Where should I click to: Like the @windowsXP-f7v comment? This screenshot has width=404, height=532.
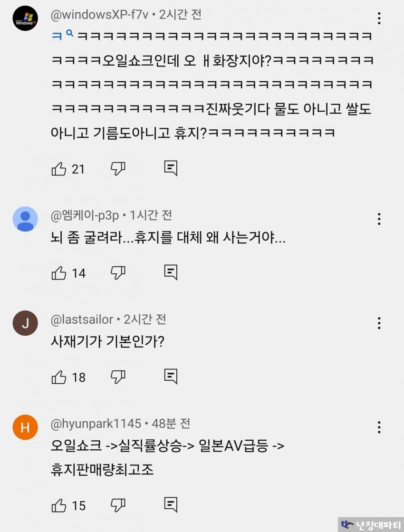pyautogui.click(x=59, y=168)
